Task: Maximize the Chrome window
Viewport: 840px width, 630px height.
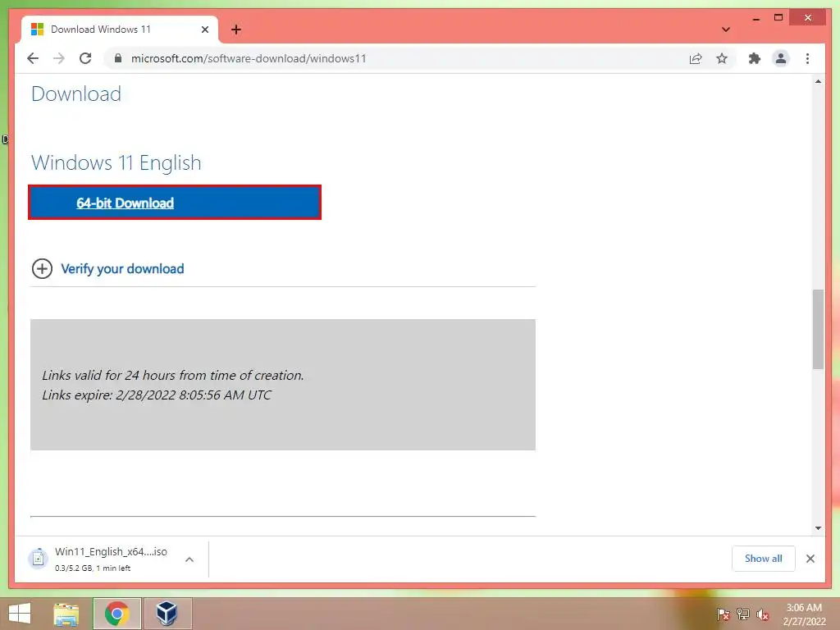Action: [x=778, y=18]
